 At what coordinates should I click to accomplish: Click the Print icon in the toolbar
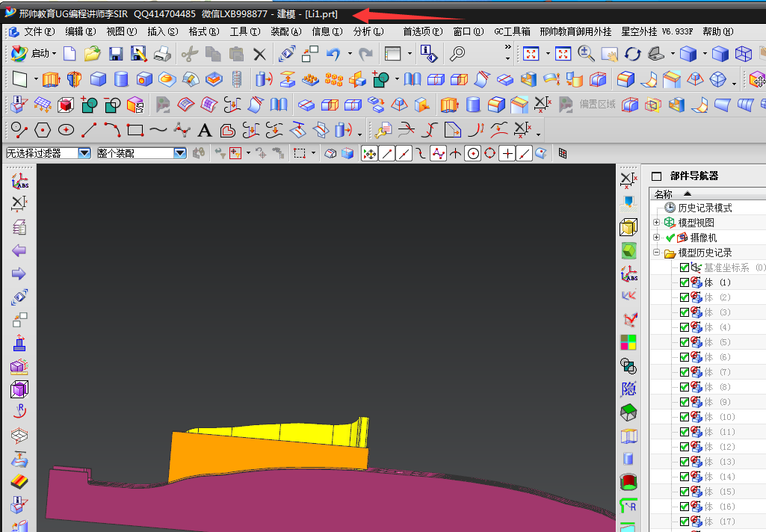pyautogui.click(x=162, y=54)
